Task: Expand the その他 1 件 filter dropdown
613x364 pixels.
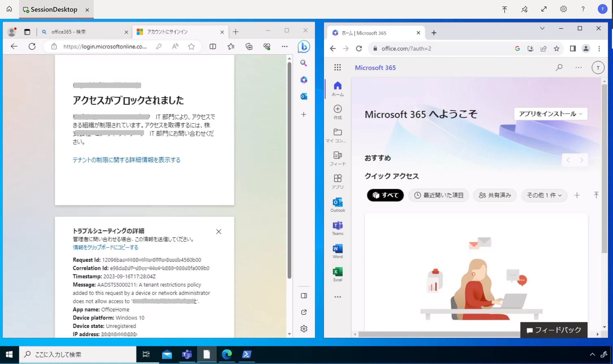Action: (544, 195)
